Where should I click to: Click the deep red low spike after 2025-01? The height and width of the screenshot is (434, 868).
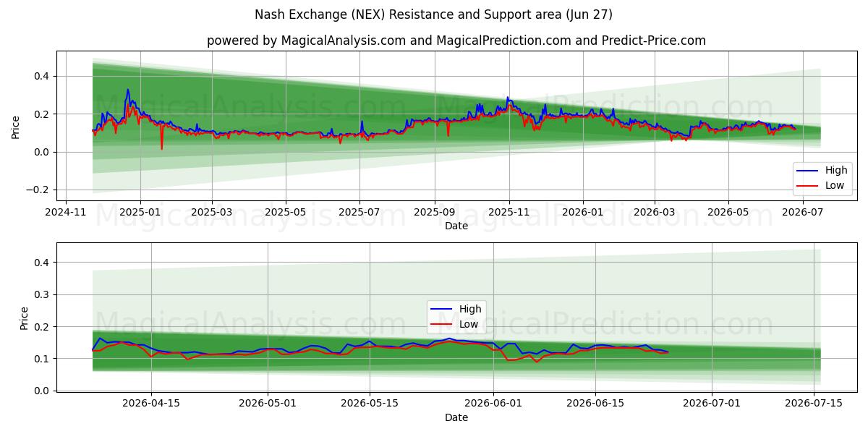tap(161, 148)
